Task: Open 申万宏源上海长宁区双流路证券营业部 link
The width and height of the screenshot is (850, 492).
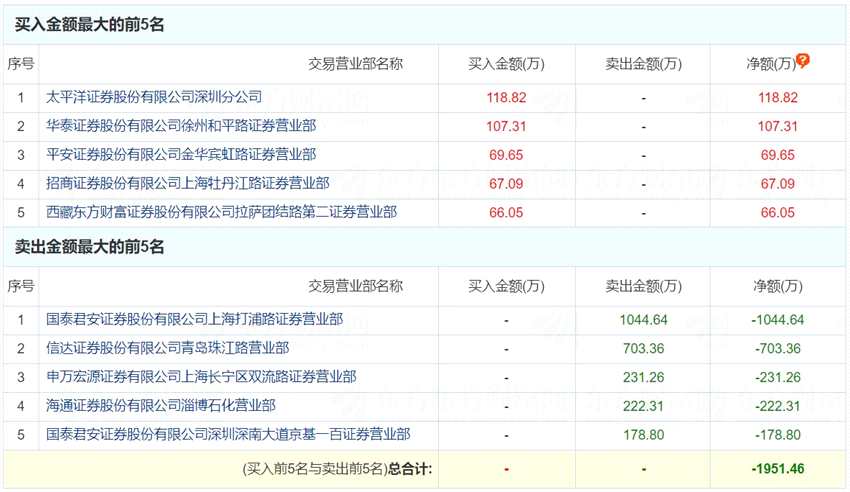Action: [201, 377]
